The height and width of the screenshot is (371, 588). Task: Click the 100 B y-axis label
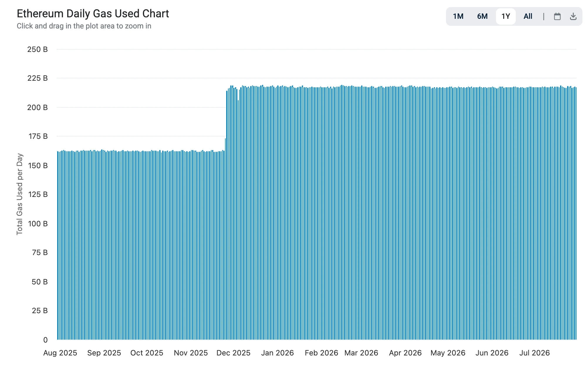tap(38, 224)
